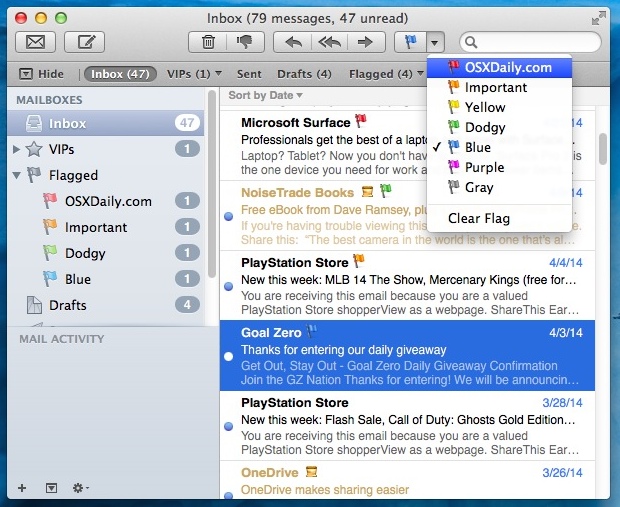The image size is (620, 507).
Task: Enter full screen with the arrows icon
Action: pos(599,18)
